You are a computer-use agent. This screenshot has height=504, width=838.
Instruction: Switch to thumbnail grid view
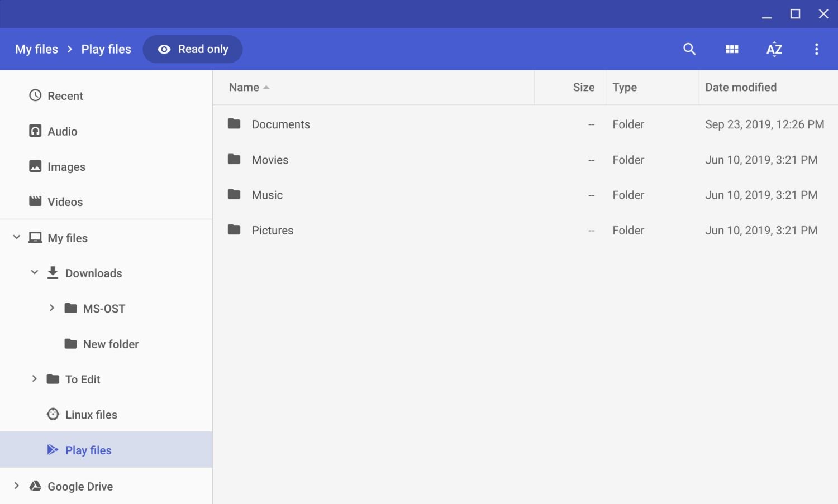[x=732, y=49]
